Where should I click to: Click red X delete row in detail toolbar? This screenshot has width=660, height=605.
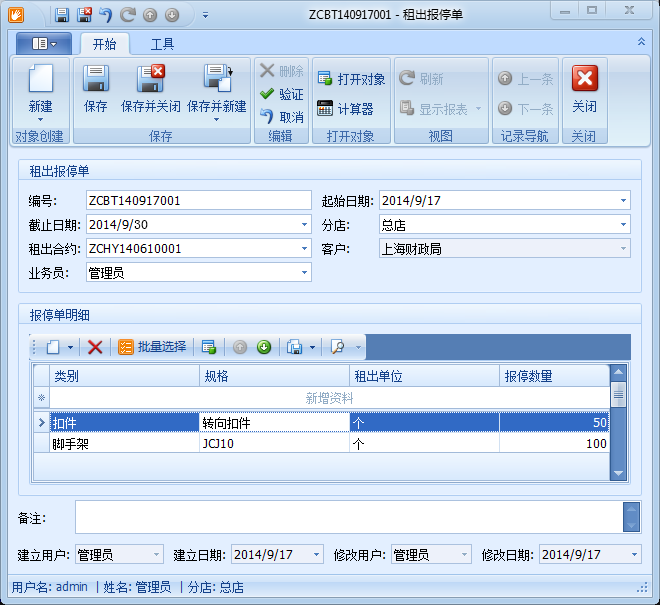(x=95, y=347)
